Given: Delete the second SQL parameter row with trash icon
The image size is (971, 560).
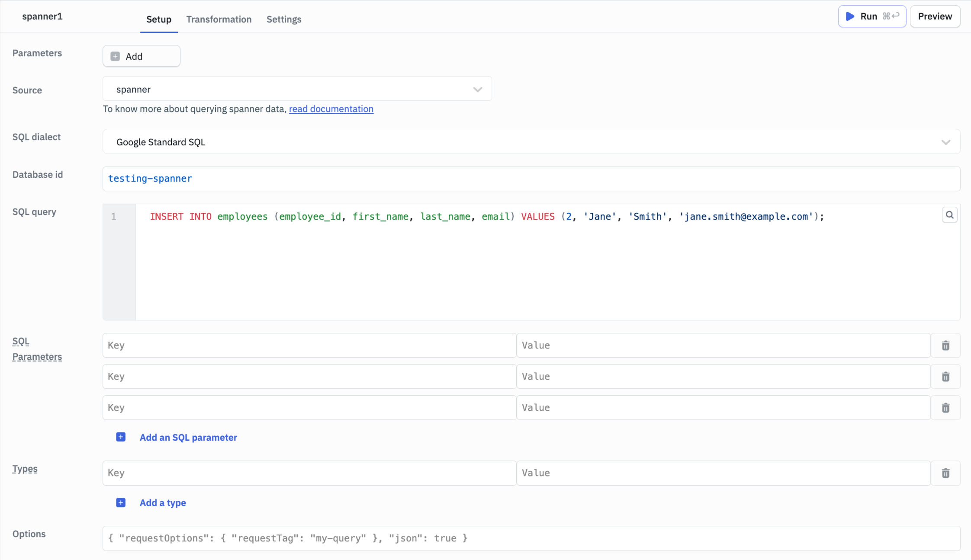Looking at the screenshot, I should tap(945, 376).
